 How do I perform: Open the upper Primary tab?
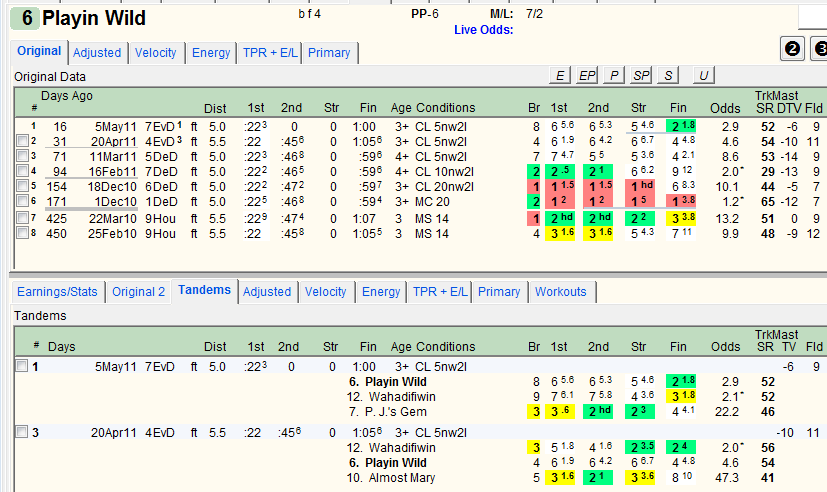click(x=329, y=53)
